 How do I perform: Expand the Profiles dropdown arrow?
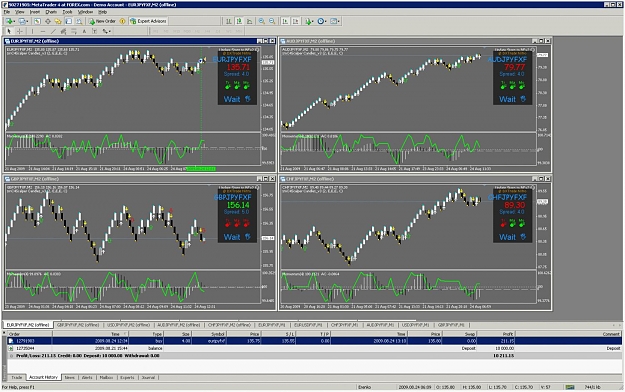pyautogui.click(x=27, y=21)
